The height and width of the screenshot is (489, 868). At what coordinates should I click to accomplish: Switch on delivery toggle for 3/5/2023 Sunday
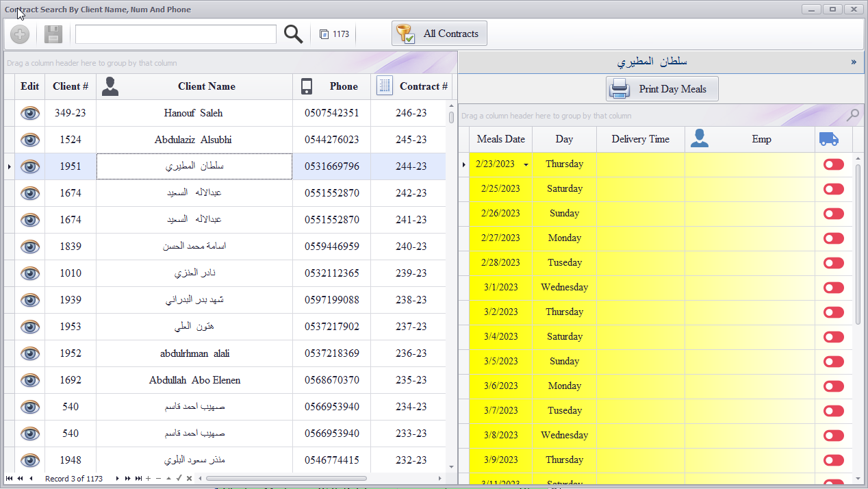click(833, 362)
